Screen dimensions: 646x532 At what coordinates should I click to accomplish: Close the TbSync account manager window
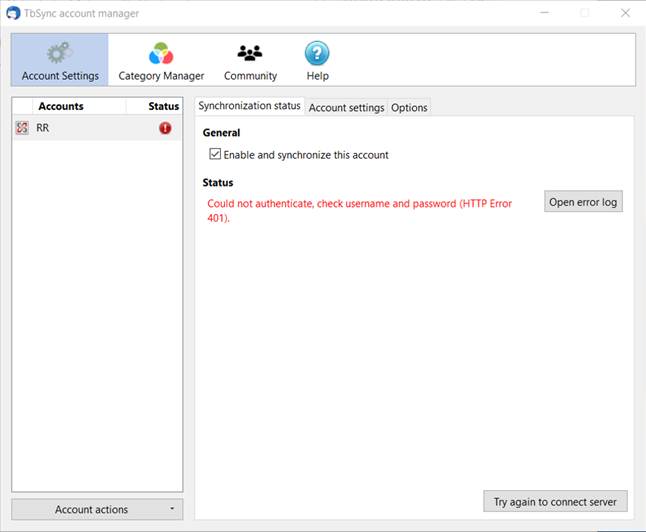(625, 13)
